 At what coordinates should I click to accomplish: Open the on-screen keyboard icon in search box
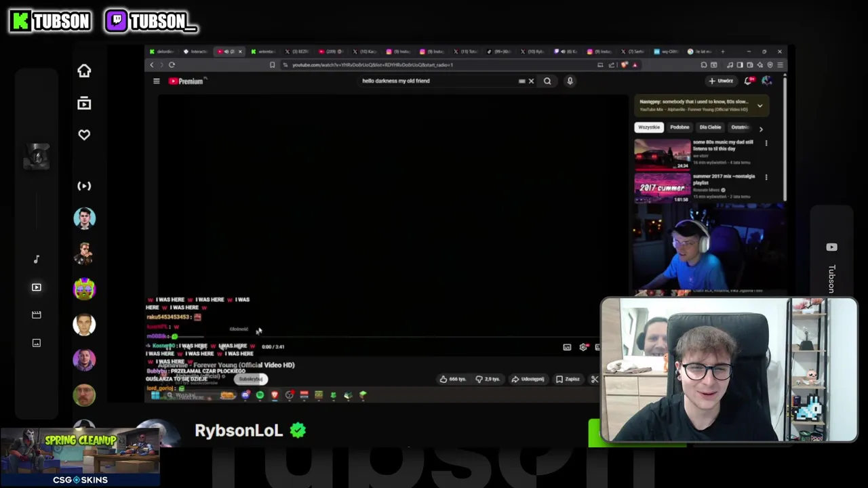tap(521, 81)
